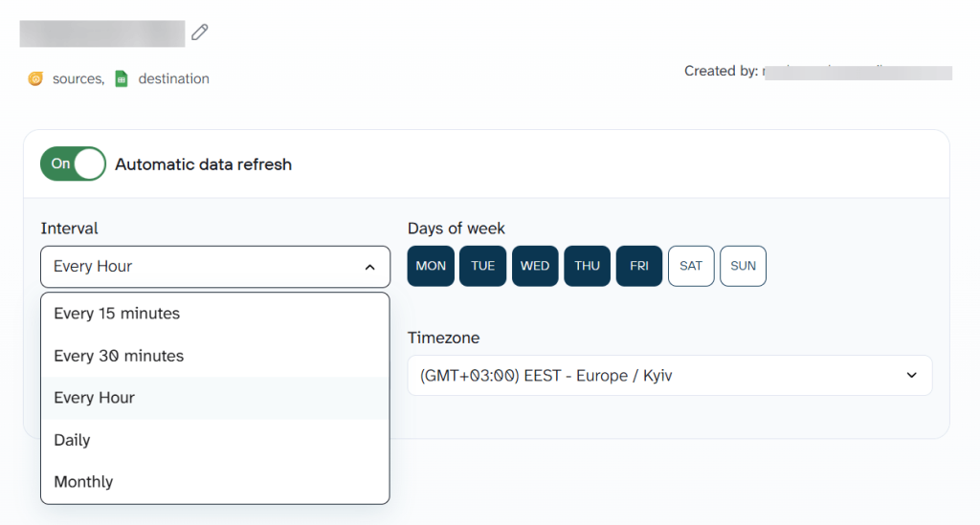
Task: Select Every 15 minutes option
Action: click(x=117, y=314)
